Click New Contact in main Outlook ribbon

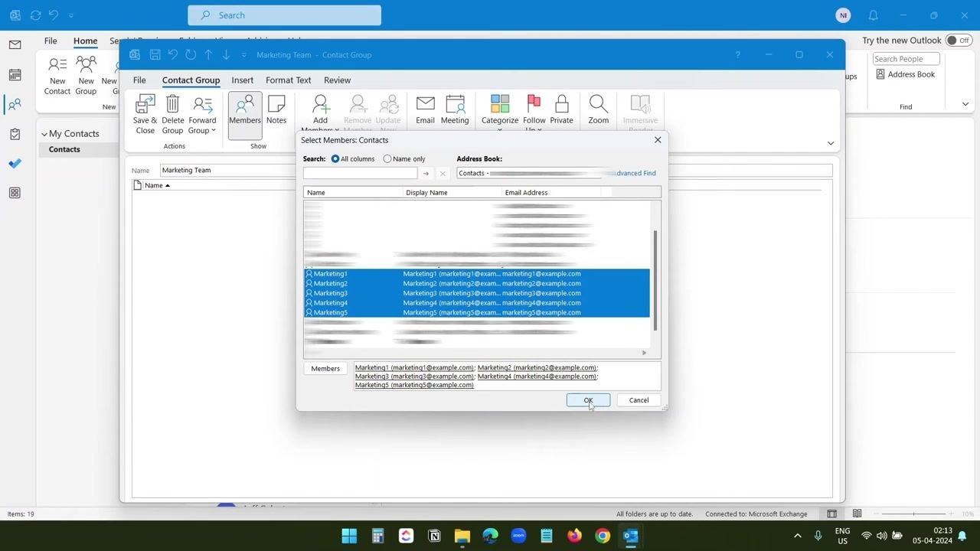point(57,75)
